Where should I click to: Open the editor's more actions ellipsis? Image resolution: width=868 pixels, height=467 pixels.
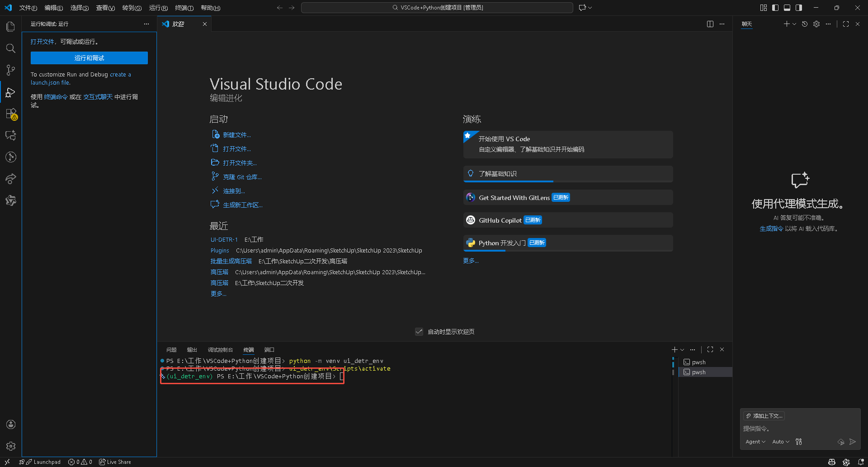tap(722, 24)
